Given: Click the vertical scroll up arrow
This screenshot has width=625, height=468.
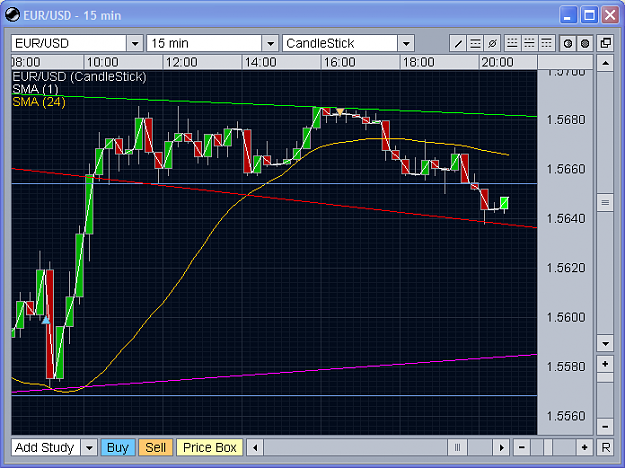Looking at the screenshot, I should [605, 63].
